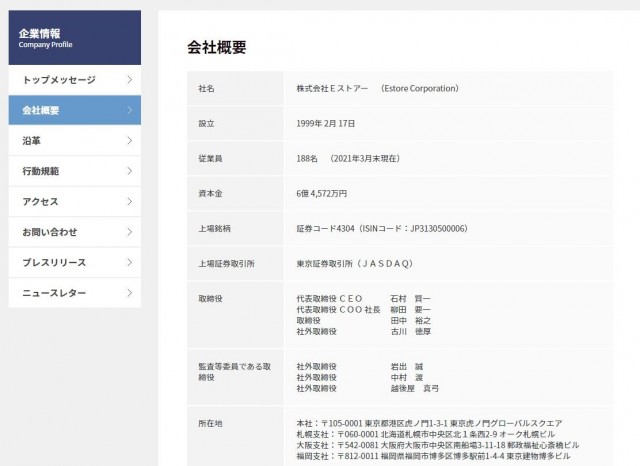Click the 所在地 row label

coord(210,424)
